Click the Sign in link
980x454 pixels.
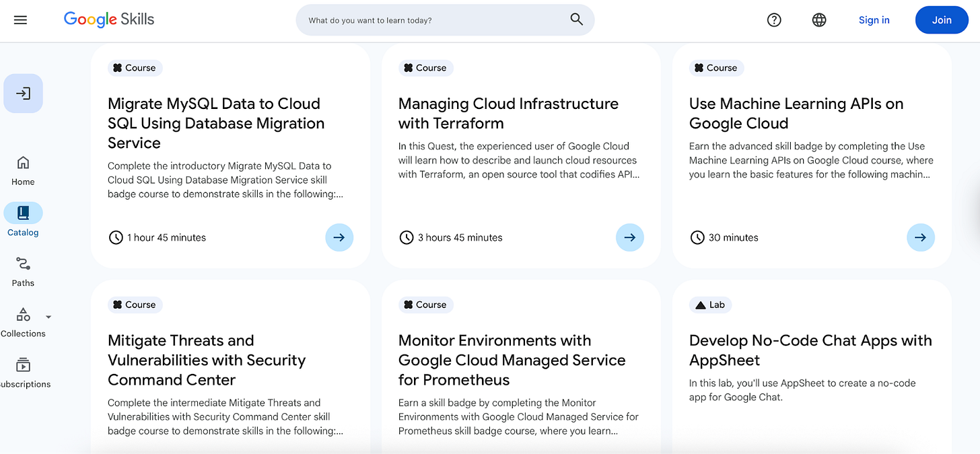[874, 20]
